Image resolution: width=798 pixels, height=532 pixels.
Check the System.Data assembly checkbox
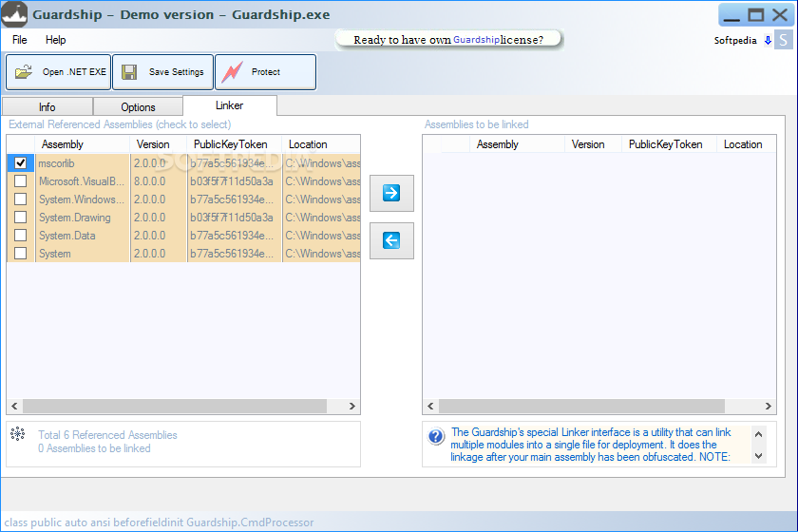pyautogui.click(x=20, y=236)
